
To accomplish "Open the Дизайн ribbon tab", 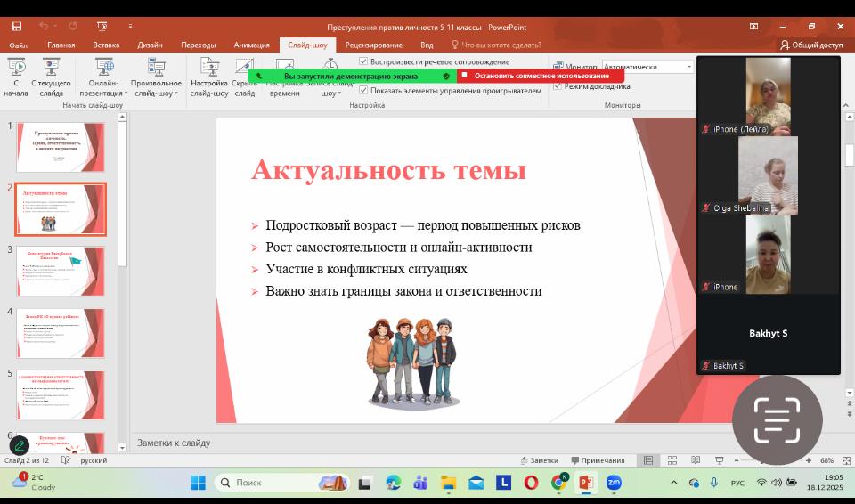I will pos(150,45).
